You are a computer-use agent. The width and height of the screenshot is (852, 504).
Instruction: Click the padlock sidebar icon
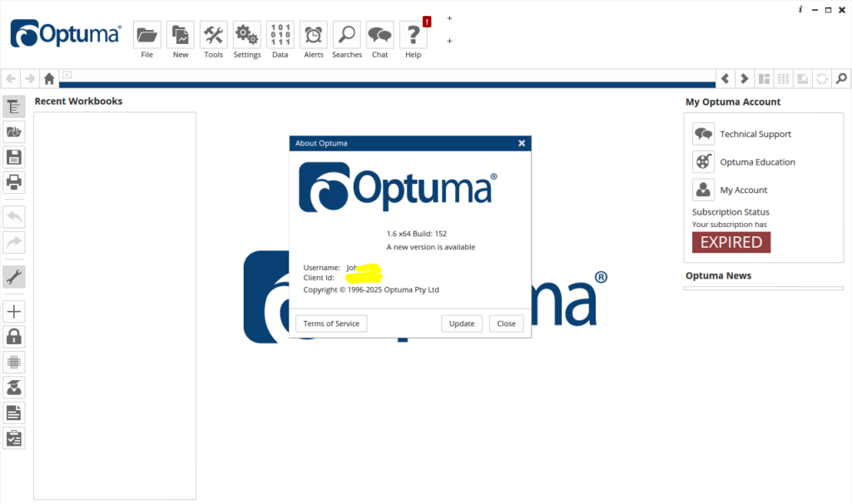[14, 337]
